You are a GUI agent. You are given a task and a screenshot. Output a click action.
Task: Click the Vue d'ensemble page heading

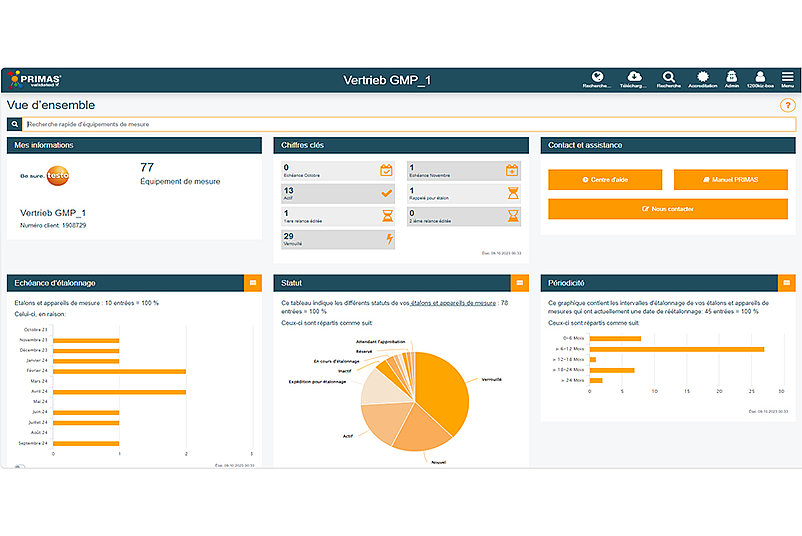pos(51,105)
